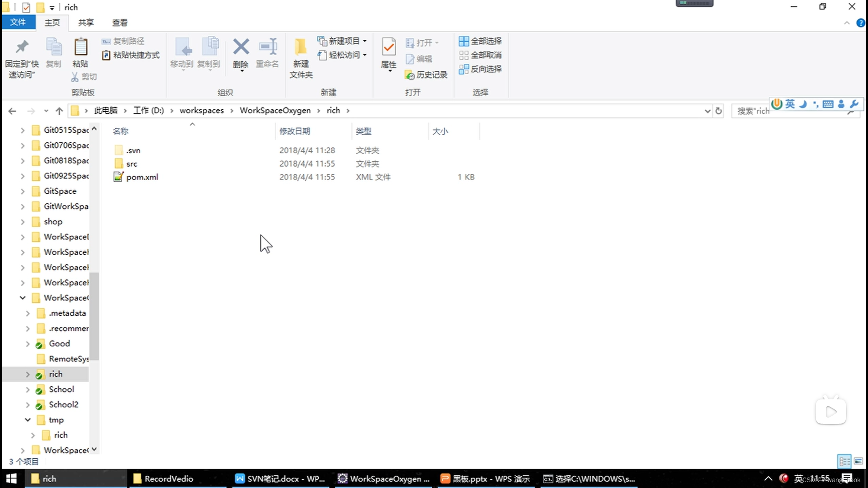Select the pom.xml file
The image size is (868, 488).
click(x=142, y=177)
